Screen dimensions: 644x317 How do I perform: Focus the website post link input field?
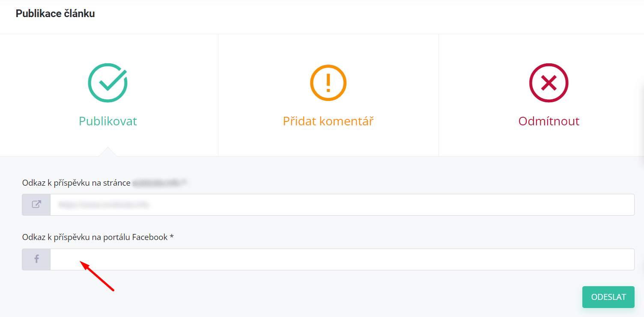[342, 204]
